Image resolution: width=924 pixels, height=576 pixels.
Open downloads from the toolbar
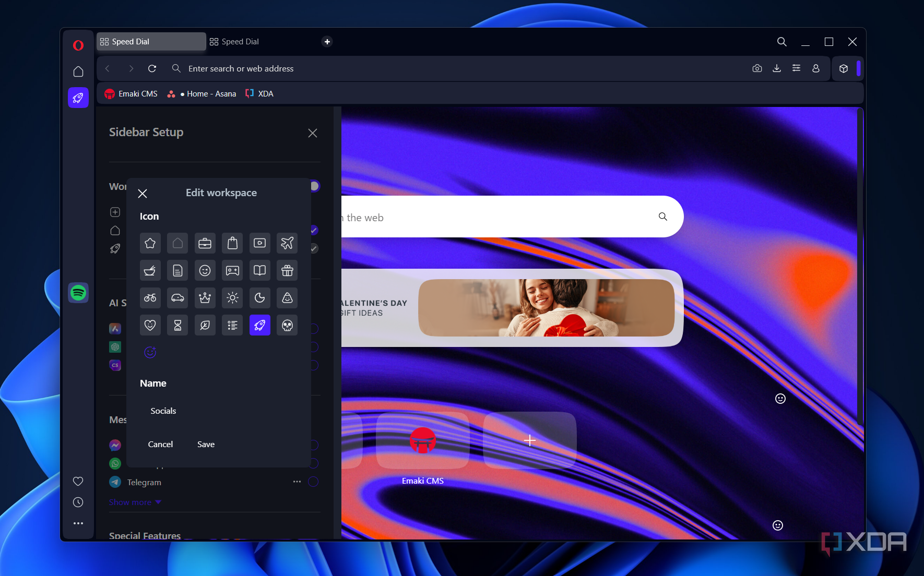click(x=777, y=68)
